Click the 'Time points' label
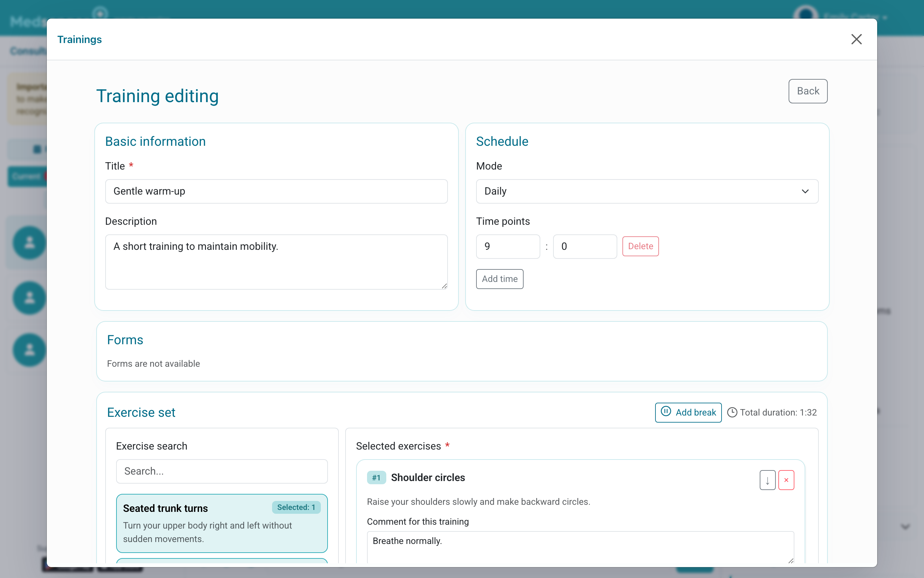924x578 pixels. [x=503, y=221]
